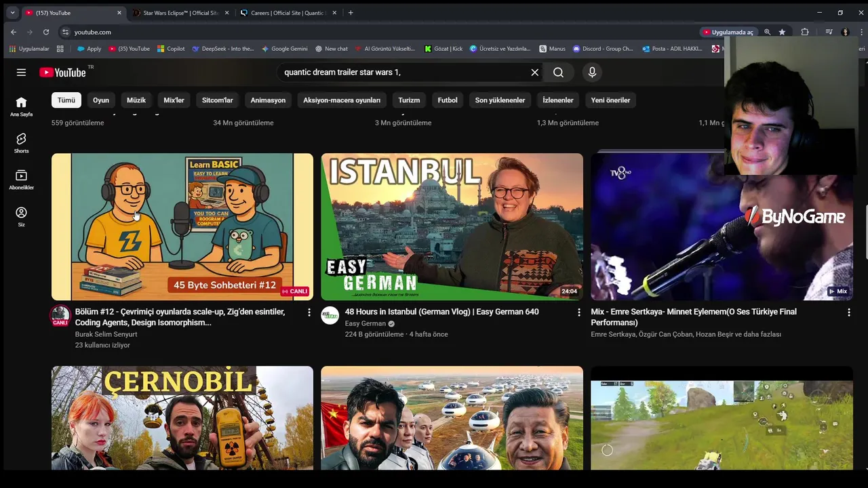This screenshot has height=488, width=868.
Task: Switch to Star Wars Eclipse tab
Action: [x=180, y=13]
